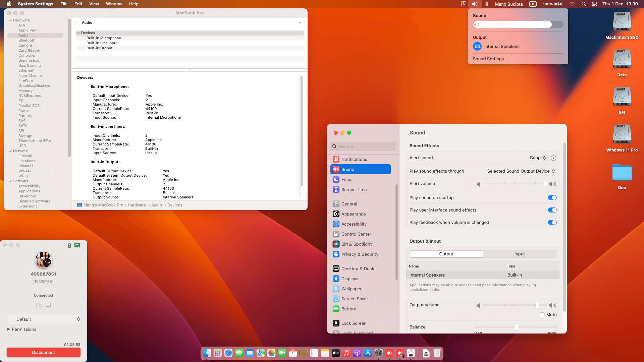The height and width of the screenshot is (362, 644).
Task: Open the File menu in the menu bar
Action: tap(64, 4)
